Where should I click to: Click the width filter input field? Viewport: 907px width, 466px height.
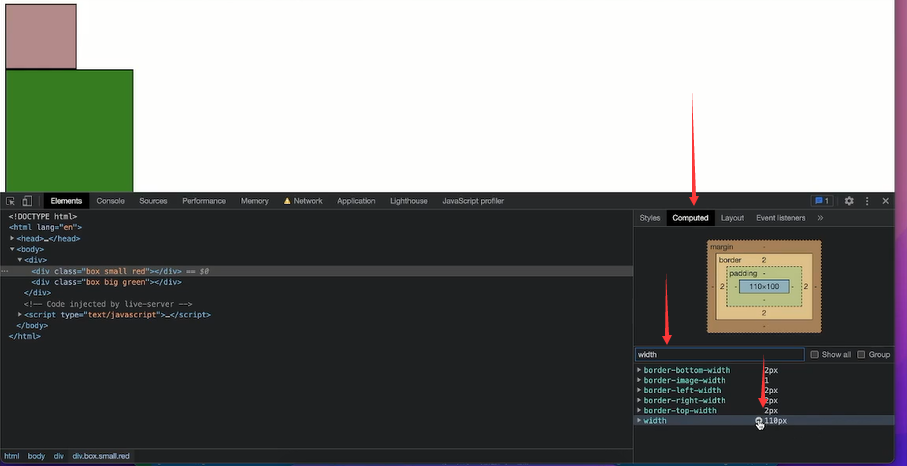click(720, 354)
